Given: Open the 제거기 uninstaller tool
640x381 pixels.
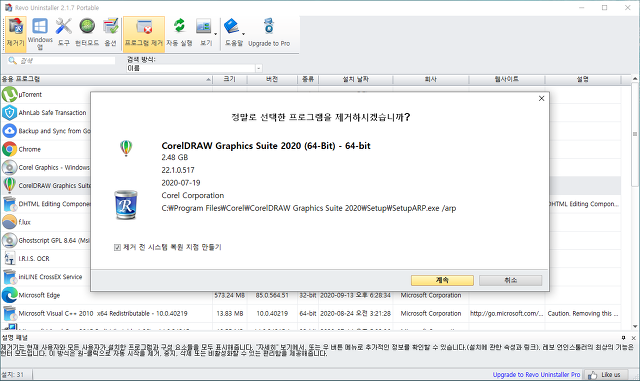Looking at the screenshot, I should (16, 34).
